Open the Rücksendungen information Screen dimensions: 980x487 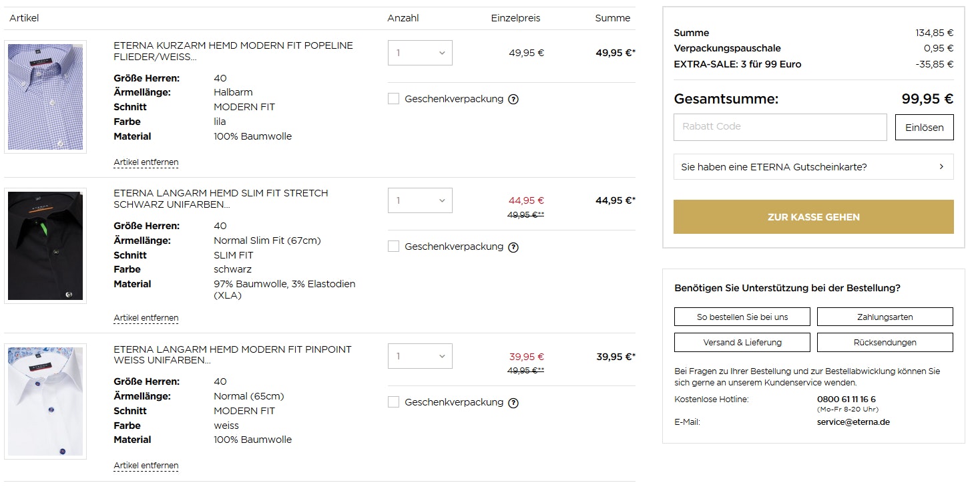(x=885, y=343)
